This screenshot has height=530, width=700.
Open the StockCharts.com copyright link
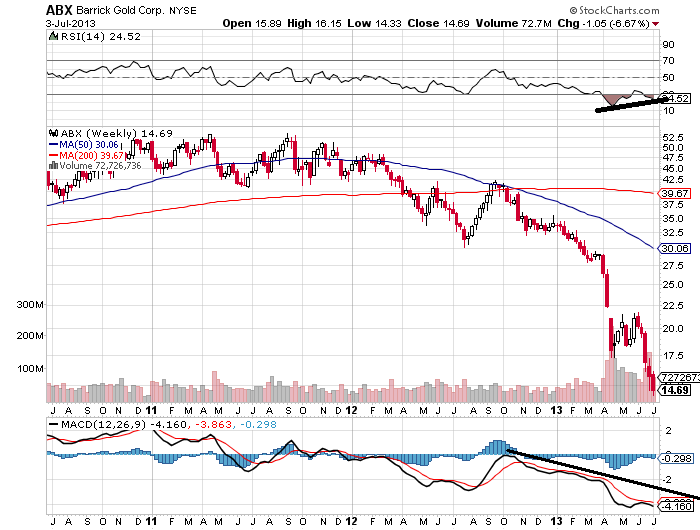614,10
